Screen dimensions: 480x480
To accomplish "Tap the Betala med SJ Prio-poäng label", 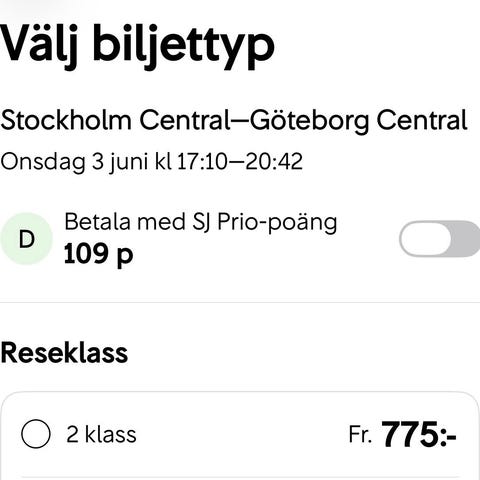I will pos(201,222).
